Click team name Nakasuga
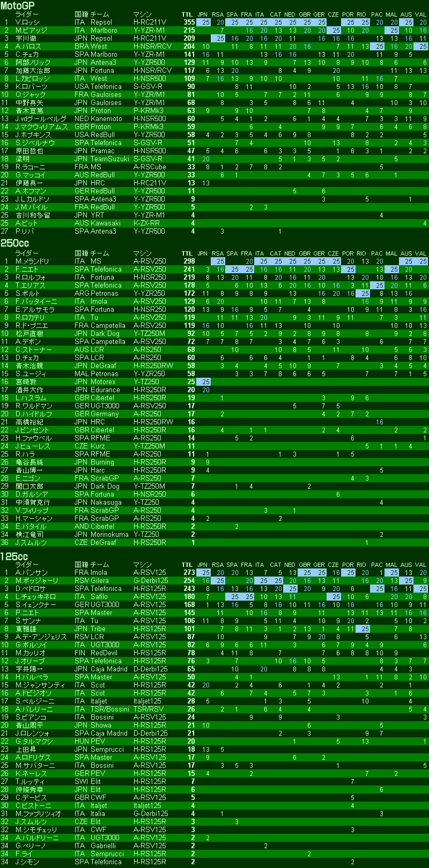 coord(106,503)
